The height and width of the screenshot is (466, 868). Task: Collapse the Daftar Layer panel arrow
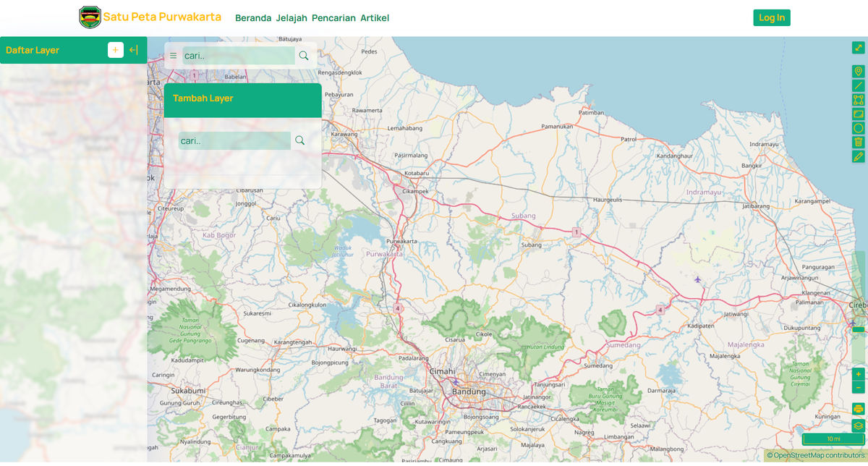click(134, 50)
